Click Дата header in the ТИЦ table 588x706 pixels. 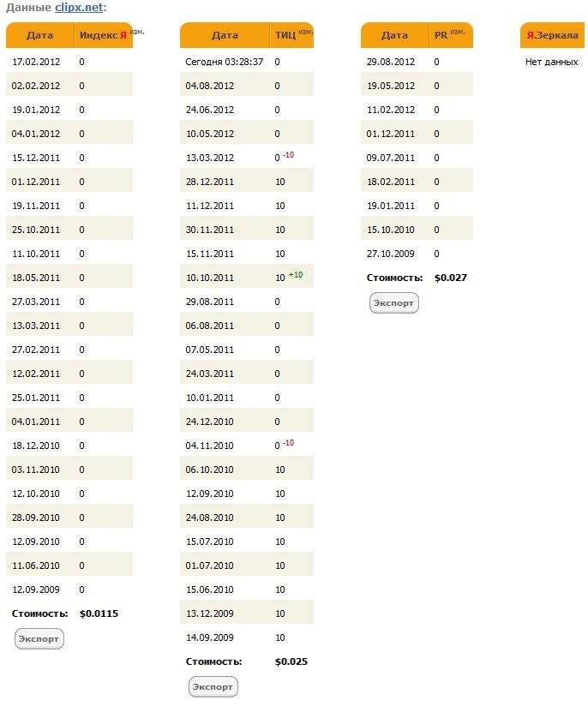click(225, 35)
